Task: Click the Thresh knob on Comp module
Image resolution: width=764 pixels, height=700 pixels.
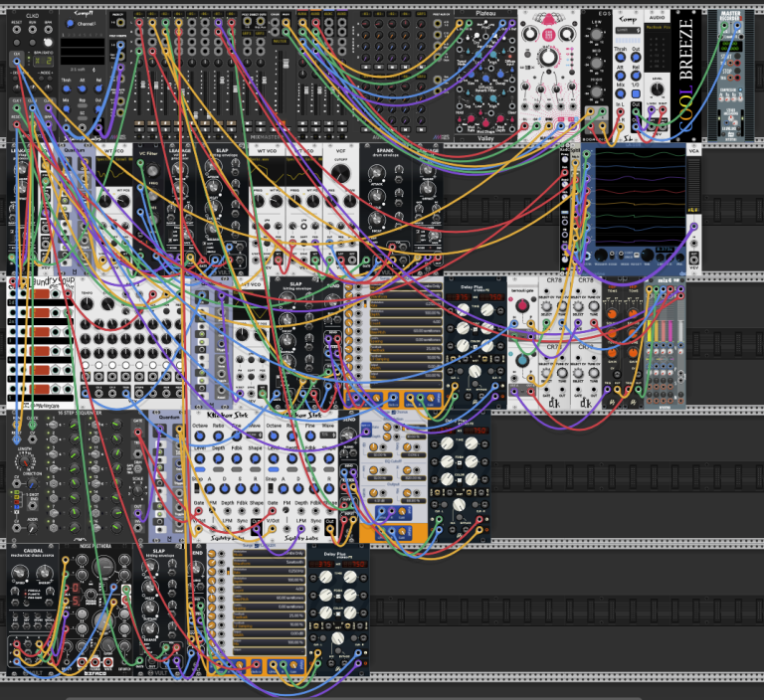Action: point(620,58)
